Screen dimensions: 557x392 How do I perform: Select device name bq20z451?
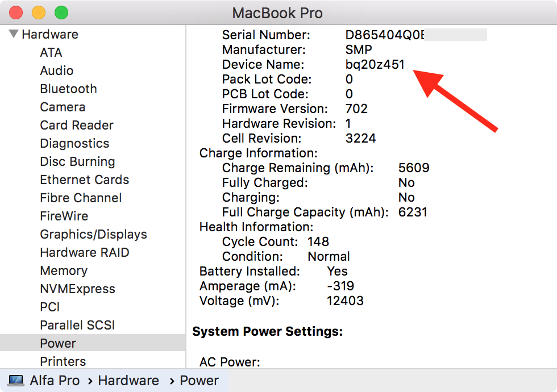coord(375,65)
